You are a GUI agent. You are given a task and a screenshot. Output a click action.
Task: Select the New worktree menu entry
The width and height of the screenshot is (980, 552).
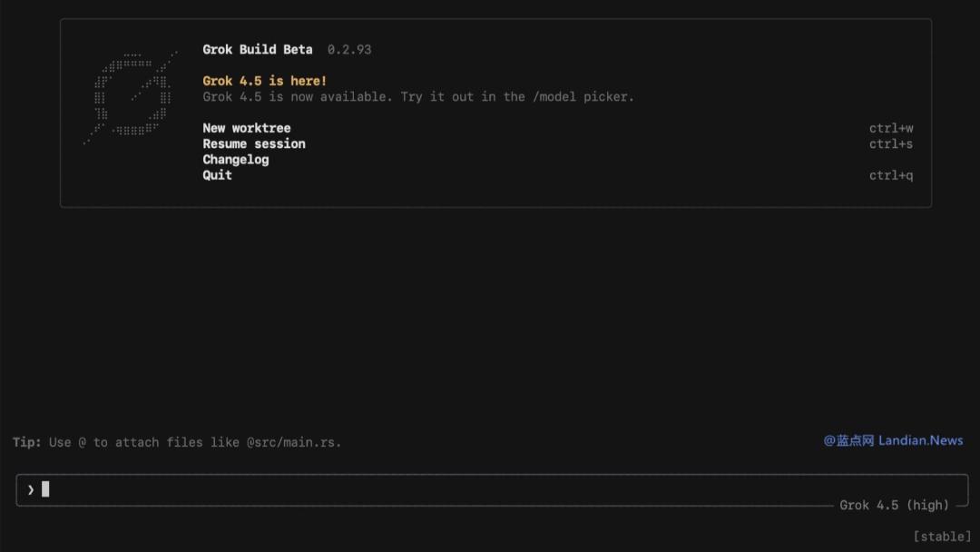(246, 128)
